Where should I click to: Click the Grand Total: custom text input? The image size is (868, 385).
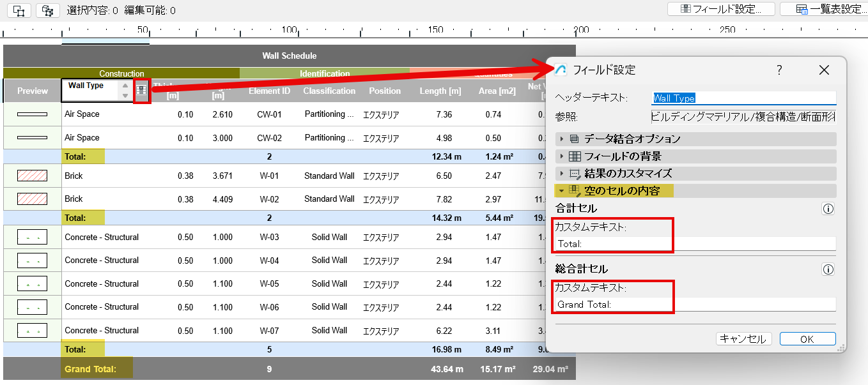coord(695,305)
